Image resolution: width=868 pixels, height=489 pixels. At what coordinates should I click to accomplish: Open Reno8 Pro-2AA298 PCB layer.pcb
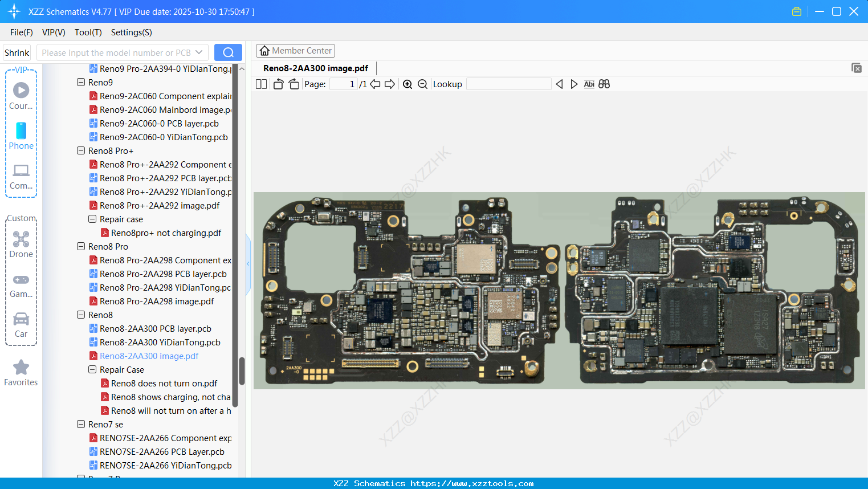coord(158,274)
